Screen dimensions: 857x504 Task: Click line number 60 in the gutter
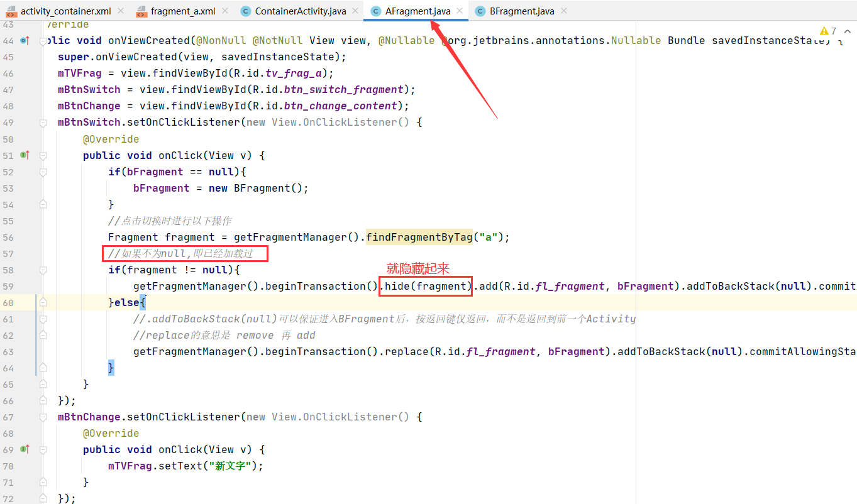(x=8, y=302)
